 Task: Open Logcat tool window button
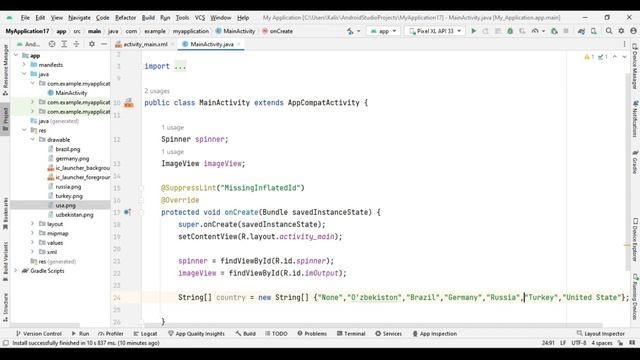145,333
